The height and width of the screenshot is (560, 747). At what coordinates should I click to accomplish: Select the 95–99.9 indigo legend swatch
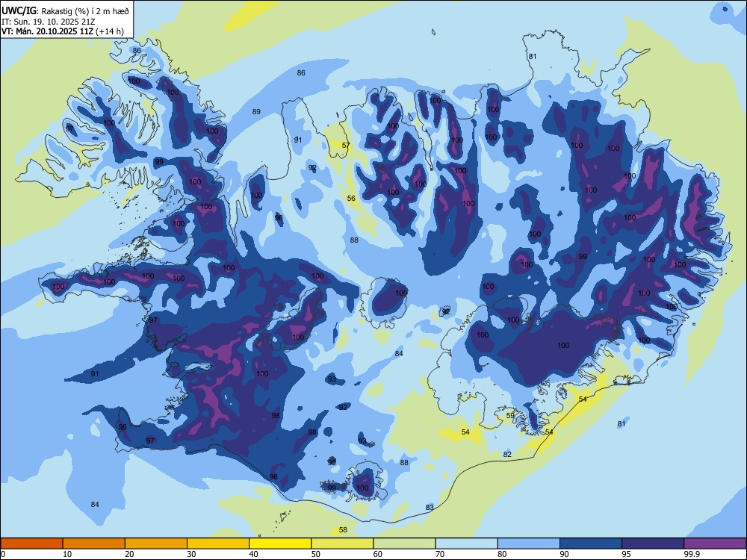click(653, 544)
